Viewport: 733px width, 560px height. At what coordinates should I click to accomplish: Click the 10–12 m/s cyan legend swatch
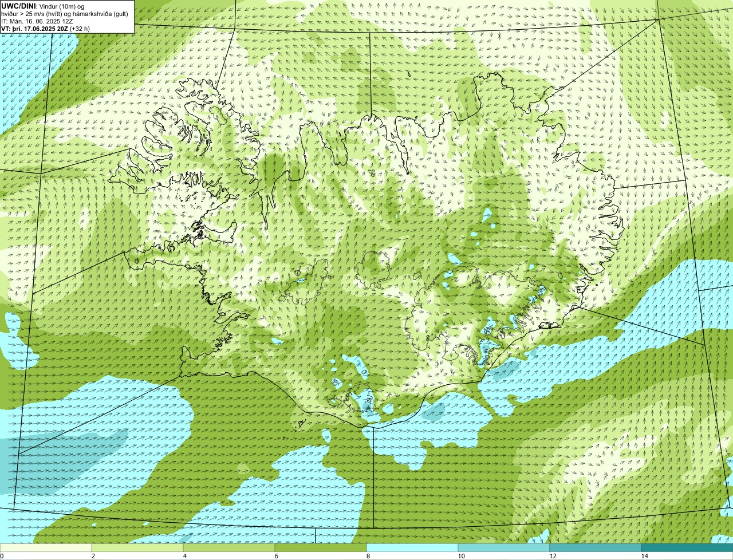504,548
